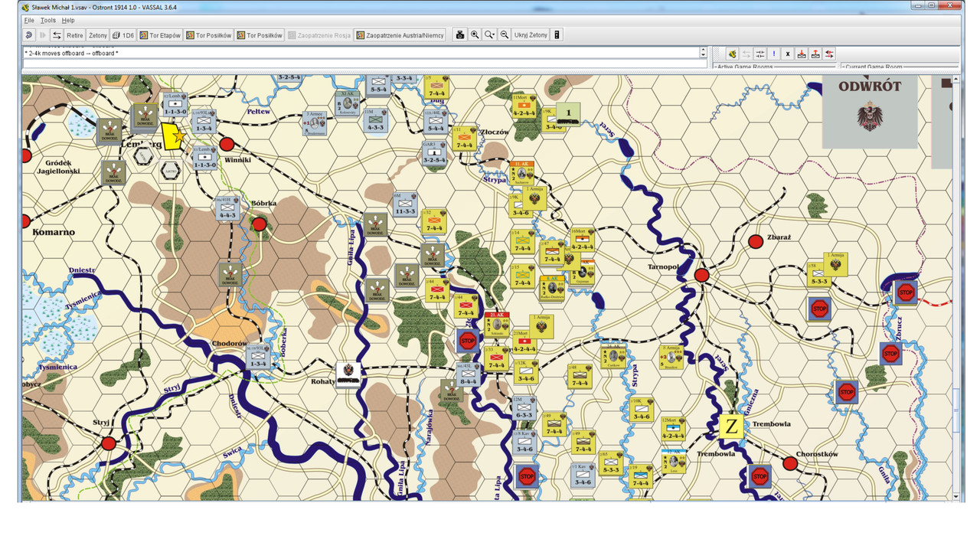Open the zoom level selector dropdown

click(490, 35)
